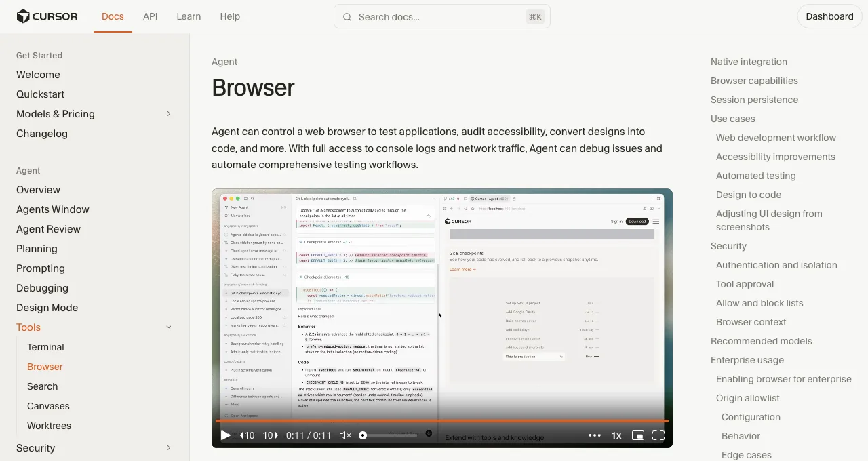Jump to Origin allowlist
Image resolution: width=868 pixels, height=461 pixels.
(x=747, y=398)
